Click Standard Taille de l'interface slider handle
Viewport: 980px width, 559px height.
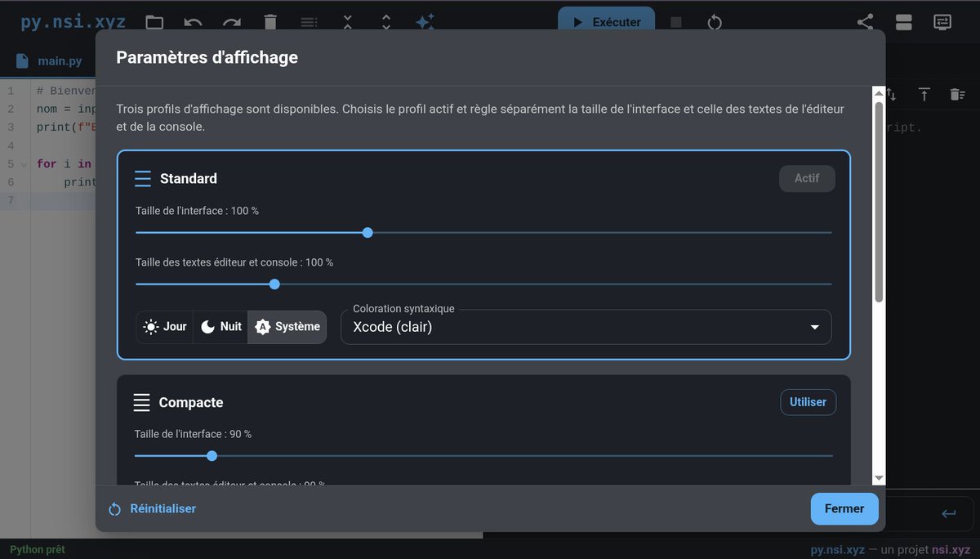pos(367,233)
